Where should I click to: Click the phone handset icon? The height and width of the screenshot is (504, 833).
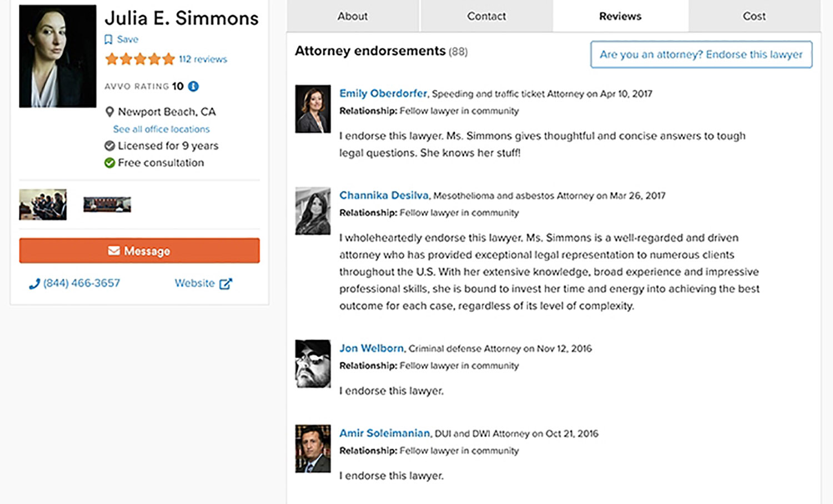click(34, 284)
